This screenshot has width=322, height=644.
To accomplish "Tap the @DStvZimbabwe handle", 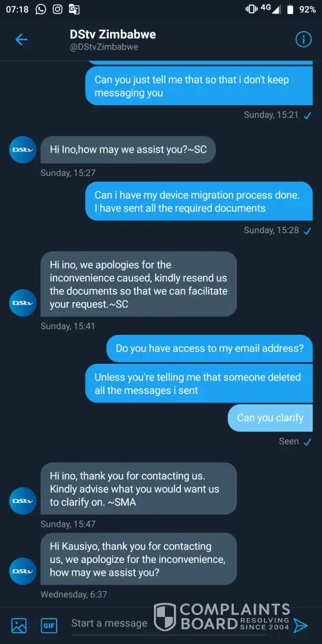I will (104, 47).
